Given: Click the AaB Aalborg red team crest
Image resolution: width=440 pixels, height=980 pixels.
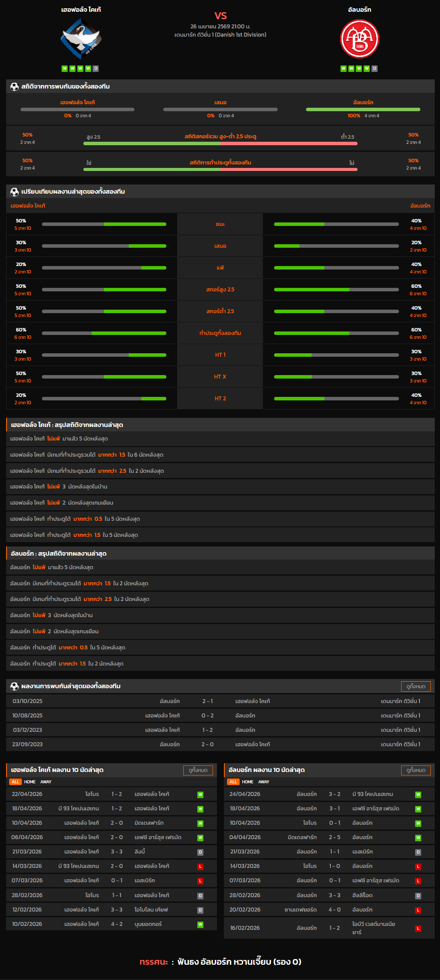Looking at the screenshot, I should coord(359,39).
